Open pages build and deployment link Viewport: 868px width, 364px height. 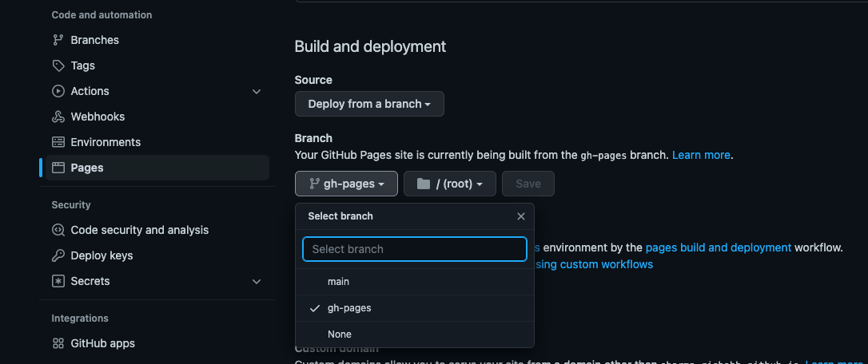[x=719, y=247]
